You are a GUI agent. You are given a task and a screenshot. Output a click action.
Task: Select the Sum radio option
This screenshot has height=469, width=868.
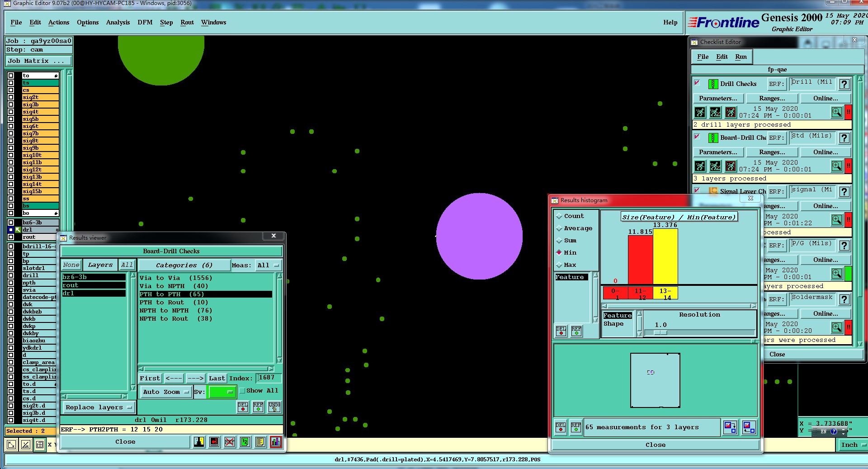pyautogui.click(x=559, y=241)
